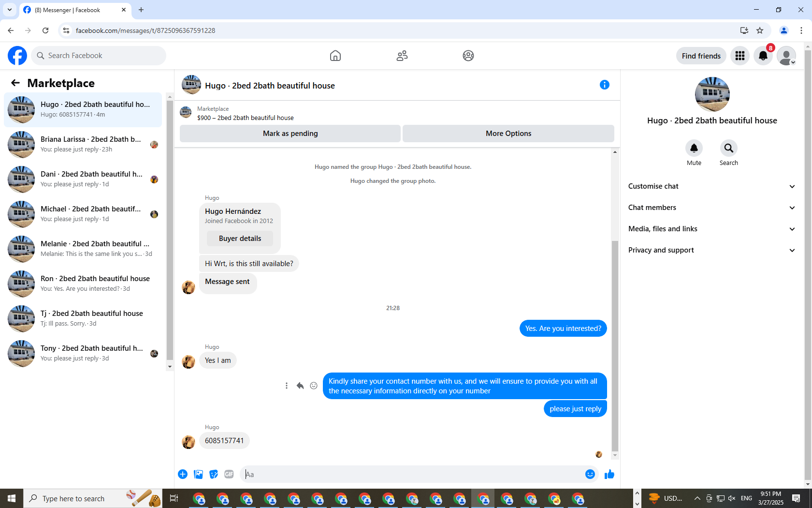Click the conversation list scrollbar

170,231
